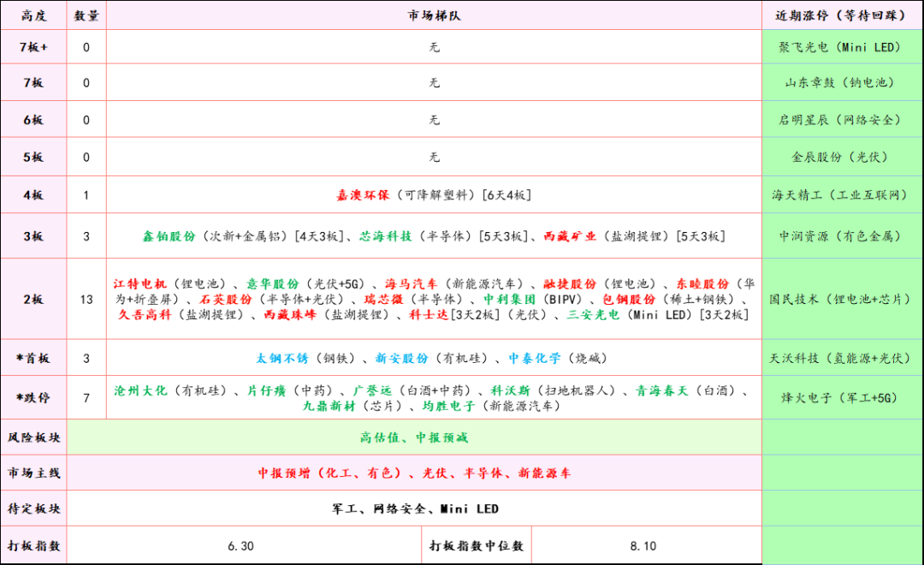This screenshot has width=924, height=565.
Task: Select the 打板指数 label cell
Action: tap(33, 545)
